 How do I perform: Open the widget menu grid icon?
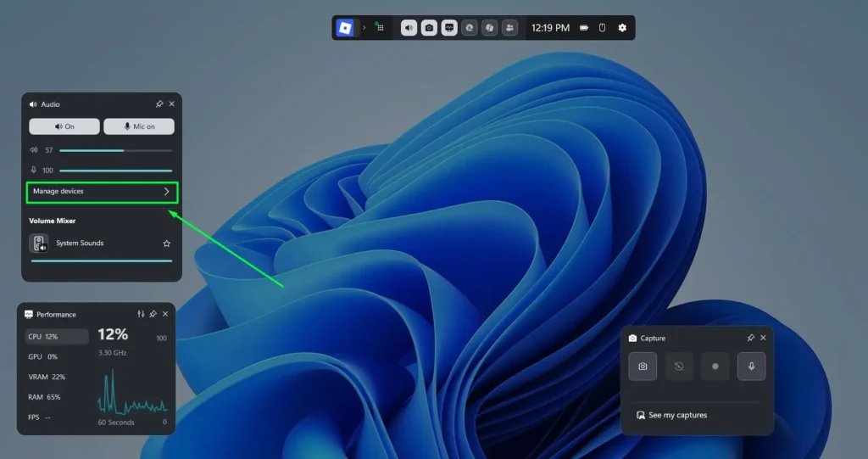[x=380, y=27]
